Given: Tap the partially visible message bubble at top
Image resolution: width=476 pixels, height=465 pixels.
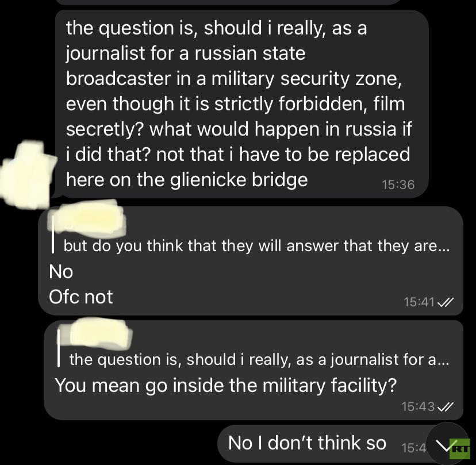Looking at the screenshot, I should point(229,2).
